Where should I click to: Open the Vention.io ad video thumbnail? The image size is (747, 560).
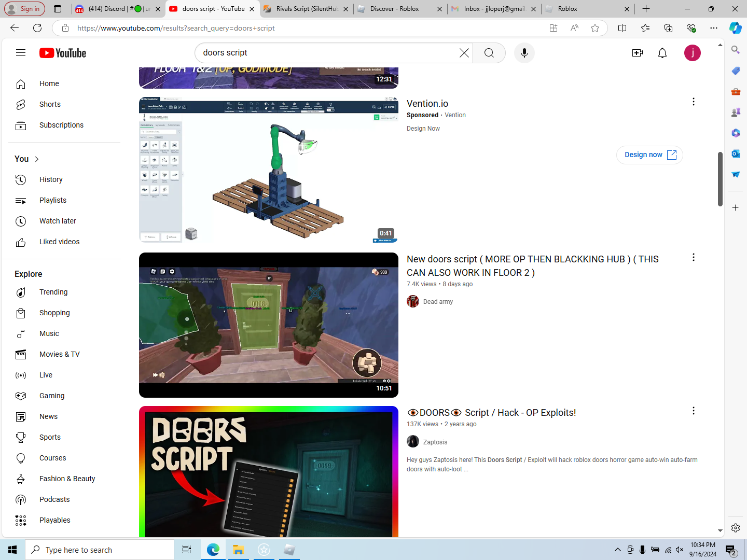coord(269,170)
